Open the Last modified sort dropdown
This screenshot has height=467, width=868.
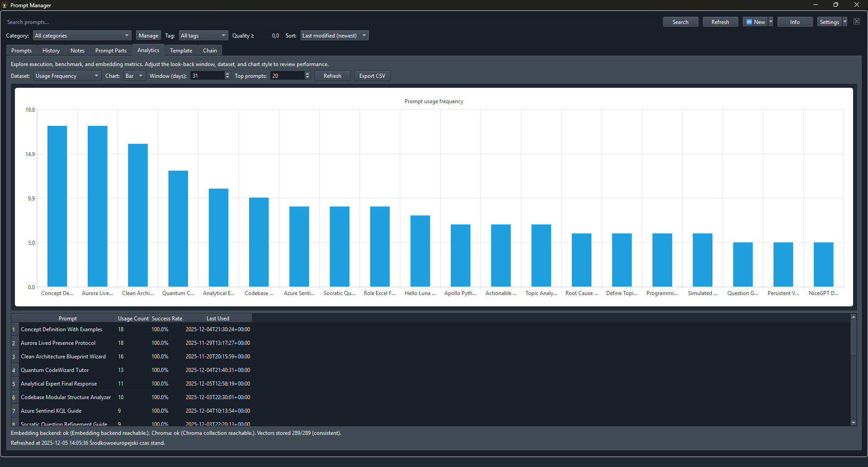(x=364, y=35)
